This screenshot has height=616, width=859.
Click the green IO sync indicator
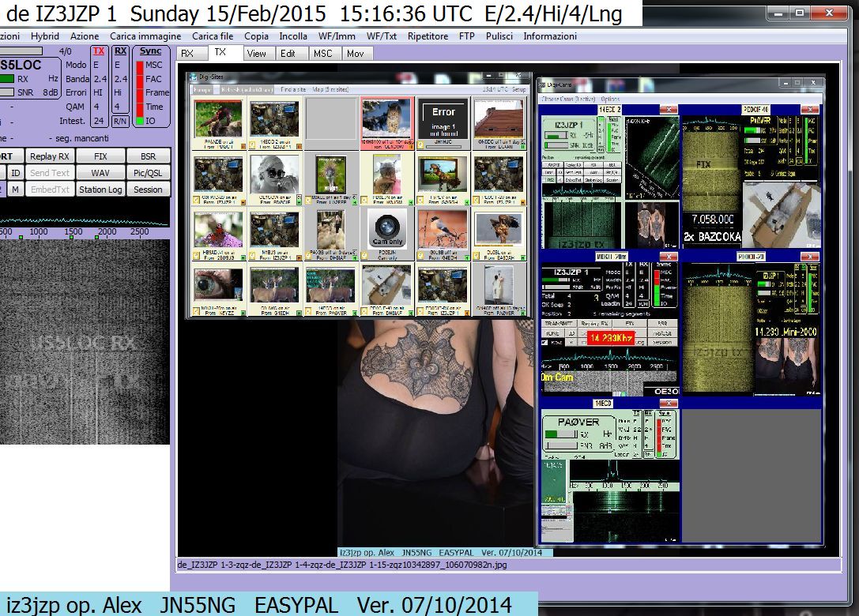140,121
